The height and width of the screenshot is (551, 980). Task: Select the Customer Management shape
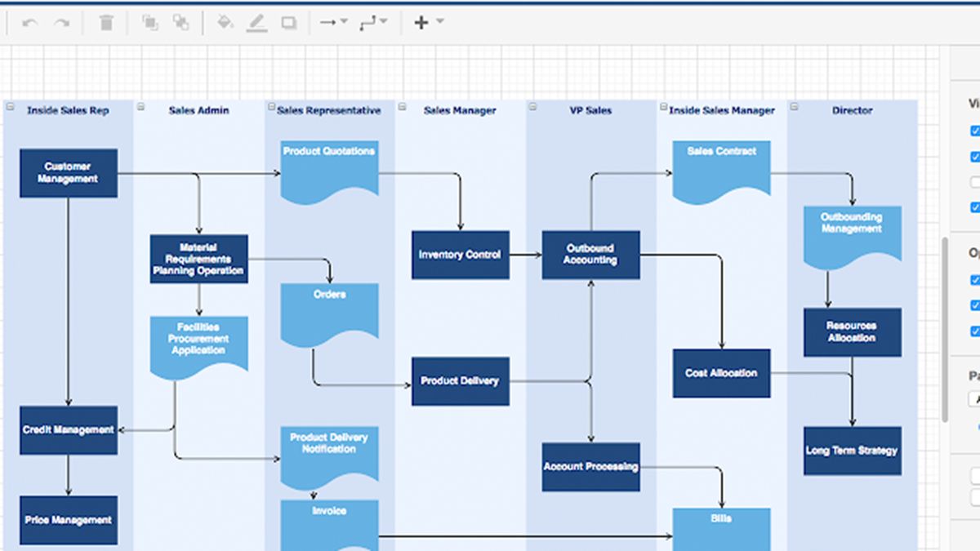[69, 172]
